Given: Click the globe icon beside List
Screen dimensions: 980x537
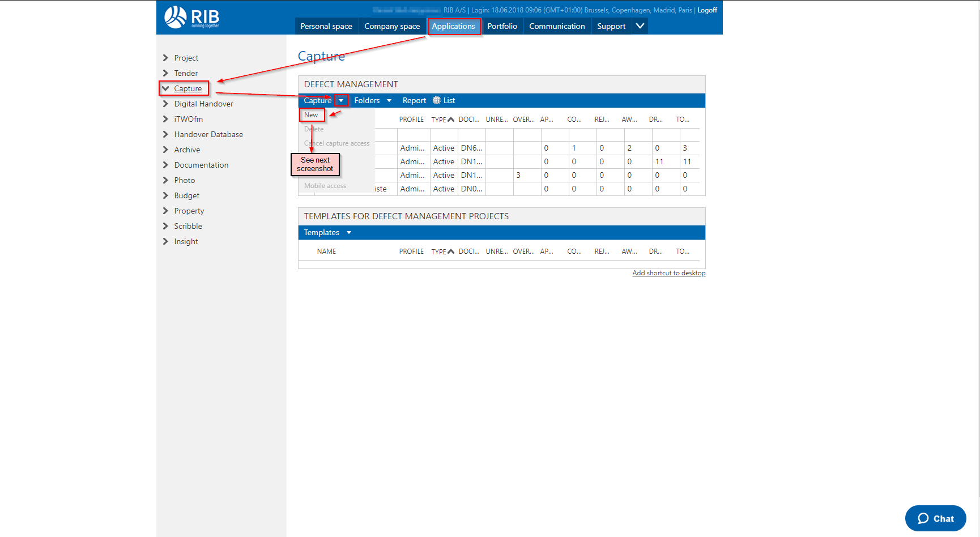Looking at the screenshot, I should (x=437, y=100).
